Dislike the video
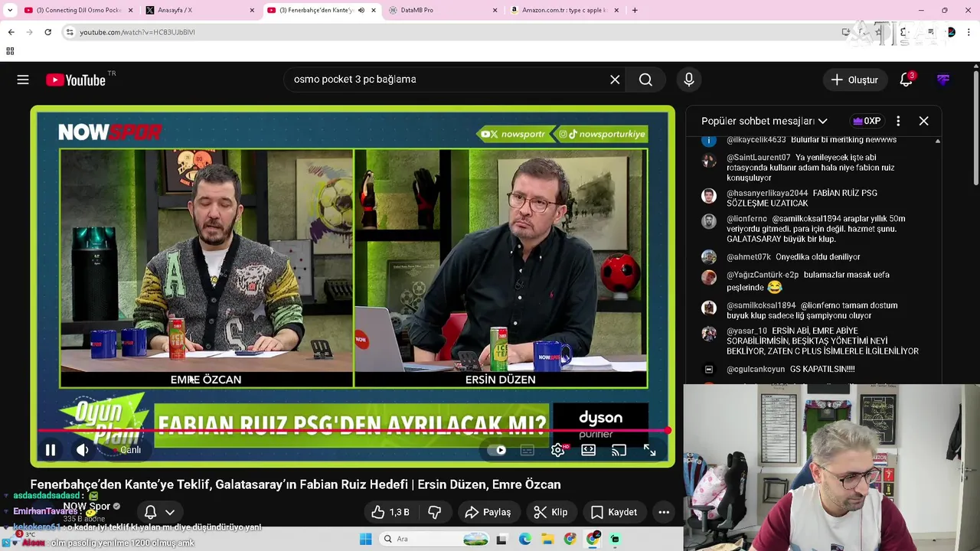Screen dimensions: 980x551 pyautogui.click(x=434, y=512)
